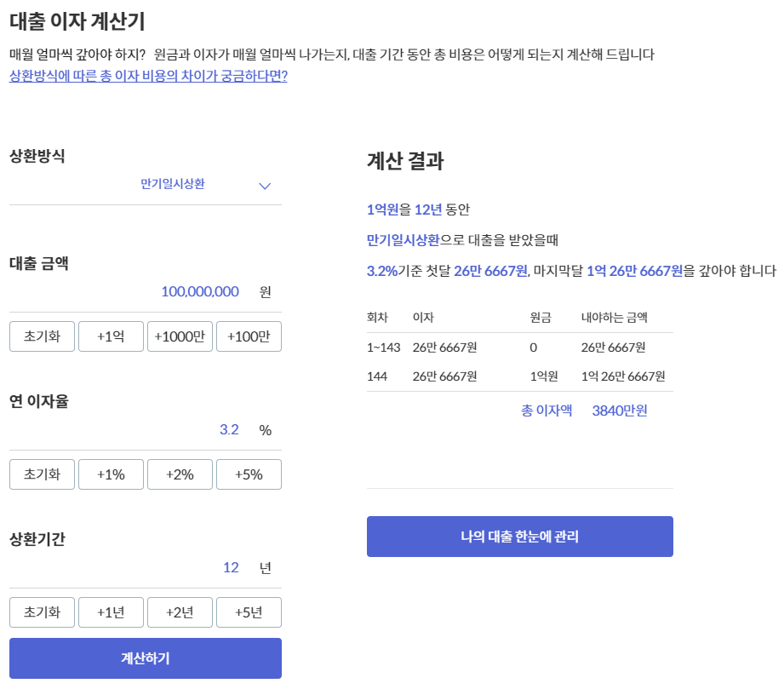Image resolution: width=784 pixels, height=689 pixels.
Task: Add +2년 to the repayment period
Action: pos(180,612)
